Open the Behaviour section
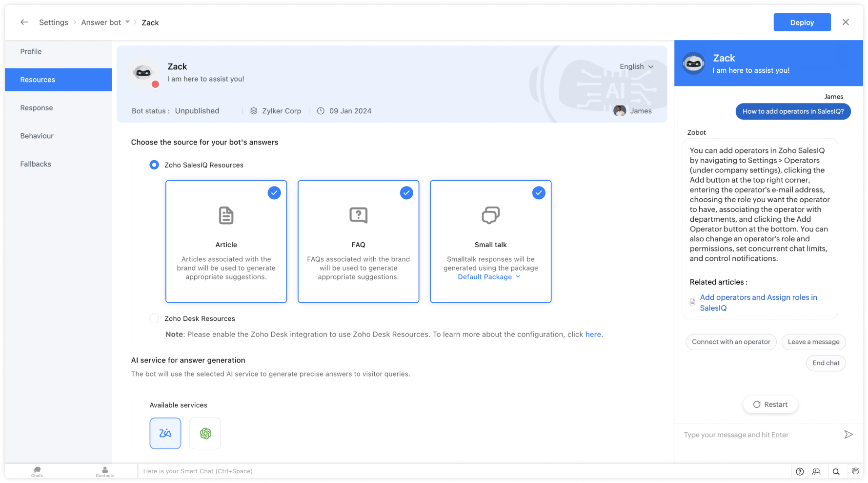Image resolution: width=868 pixels, height=483 pixels. click(59, 136)
